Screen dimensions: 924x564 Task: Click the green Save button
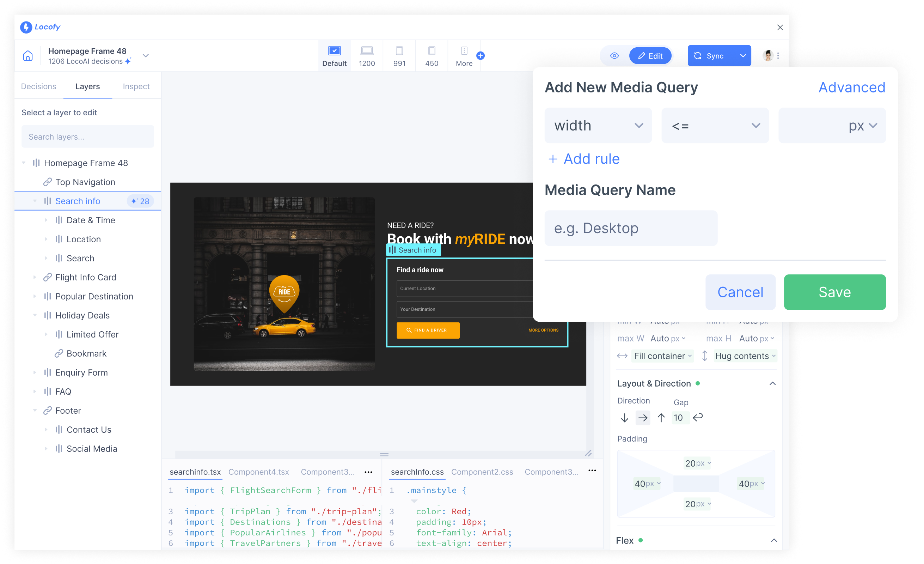pyautogui.click(x=834, y=292)
